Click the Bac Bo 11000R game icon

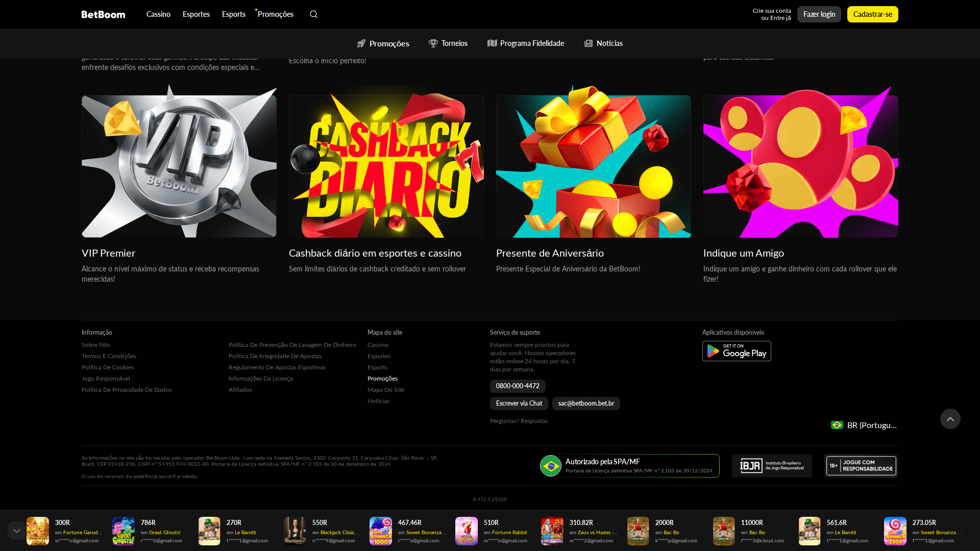point(724,531)
